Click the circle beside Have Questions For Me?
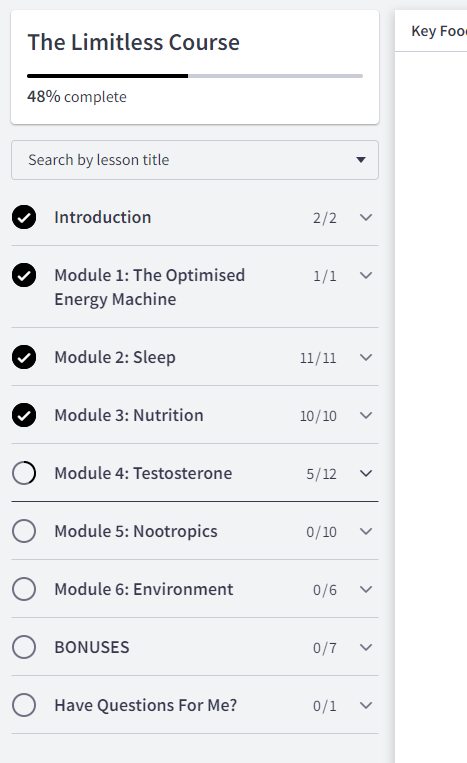 [x=24, y=705]
